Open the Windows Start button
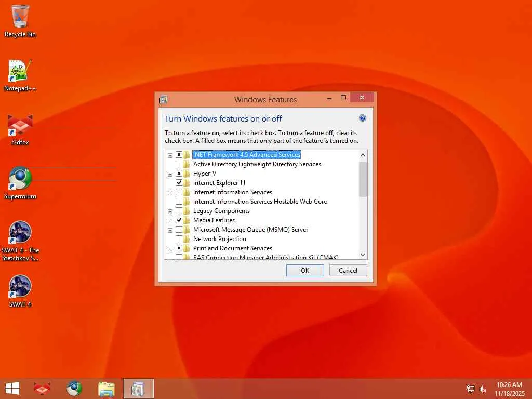The image size is (532, 399). (12, 389)
